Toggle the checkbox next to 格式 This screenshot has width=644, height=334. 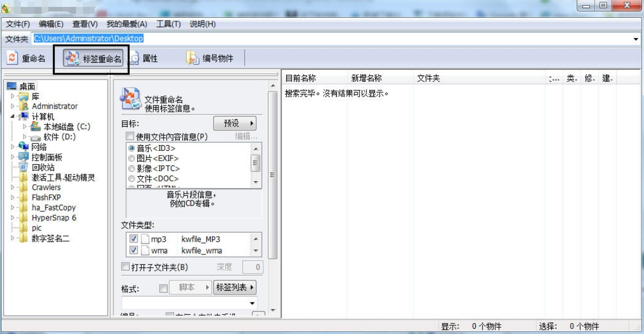point(163,288)
